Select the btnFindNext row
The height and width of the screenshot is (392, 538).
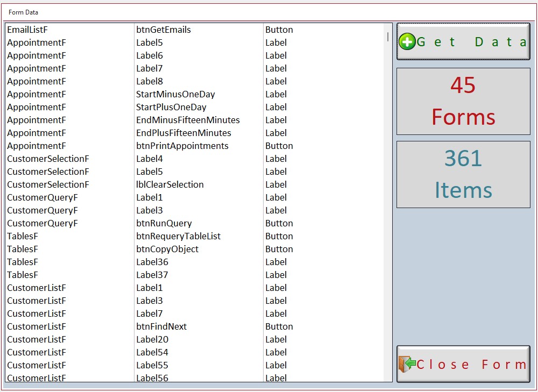pos(161,326)
